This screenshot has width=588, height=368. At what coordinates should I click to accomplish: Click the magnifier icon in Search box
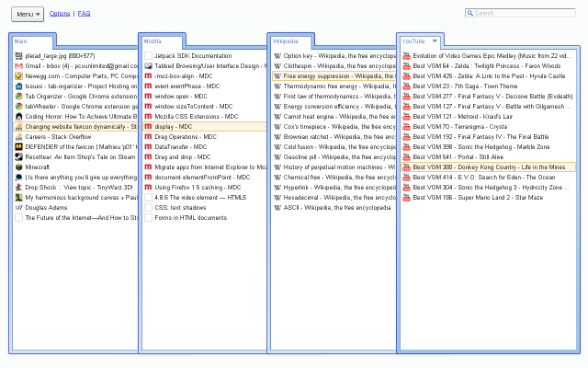(x=469, y=13)
